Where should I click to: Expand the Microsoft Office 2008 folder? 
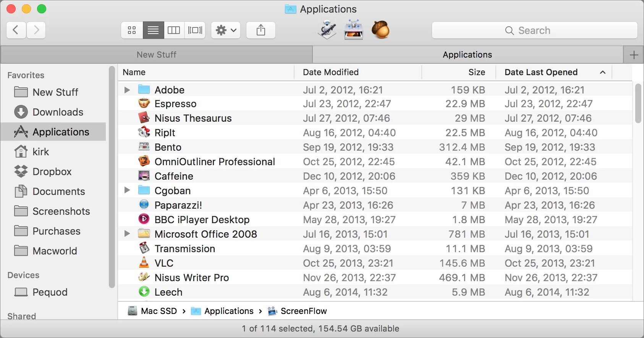click(x=127, y=233)
